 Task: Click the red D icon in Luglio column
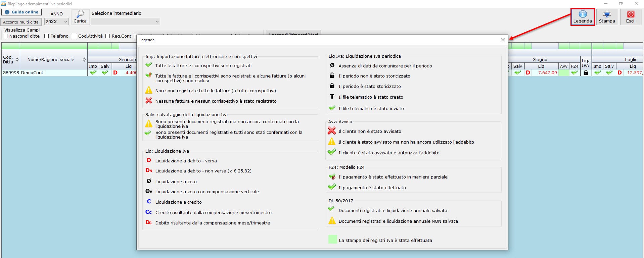619,72
